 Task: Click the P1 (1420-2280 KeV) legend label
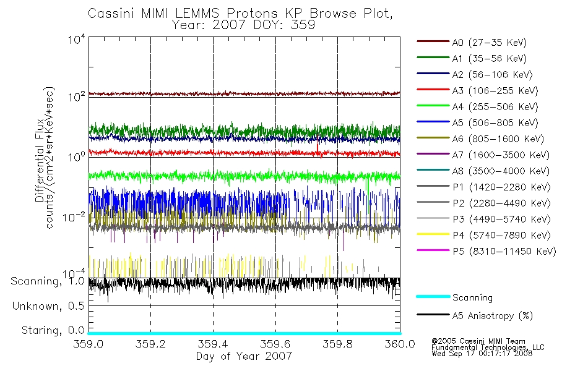tap(501, 187)
